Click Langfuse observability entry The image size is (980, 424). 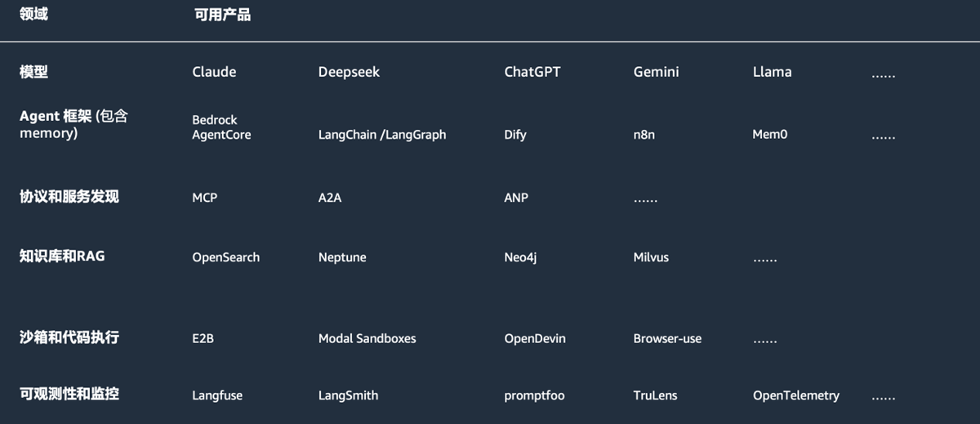click(x=217, y=395)
